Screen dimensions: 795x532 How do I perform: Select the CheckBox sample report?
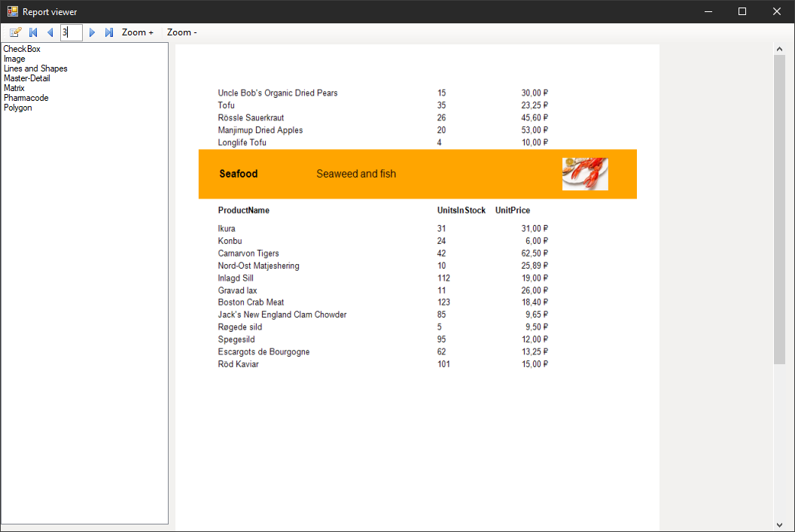pyautogui.click(x=22, y=48)
